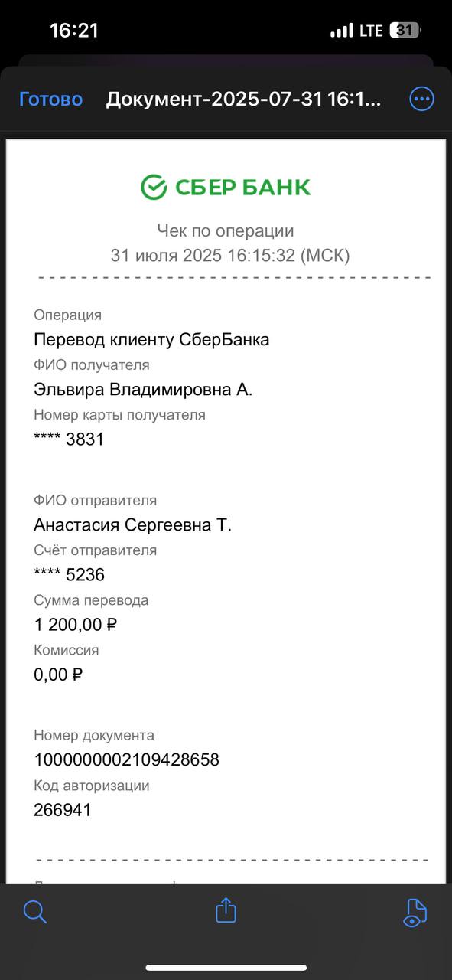Tap the document preview eye icon
Screen dimensions: 452x980
coord(414,911)
